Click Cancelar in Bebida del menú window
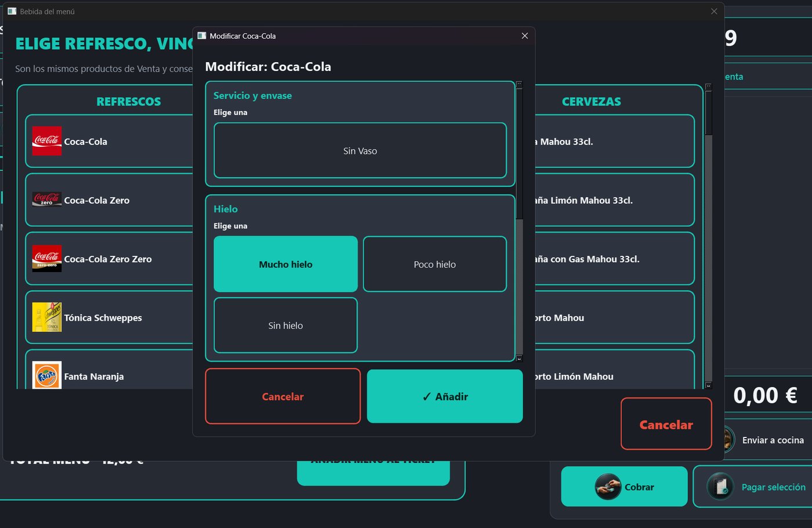Viewport: 812px width, 528px height. pos(666,424)
